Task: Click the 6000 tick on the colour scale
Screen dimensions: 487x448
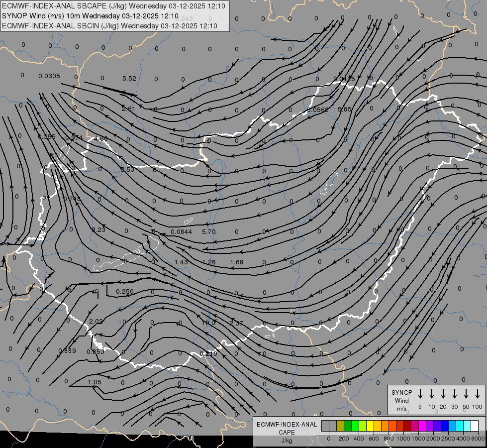Action: point(478,439)
